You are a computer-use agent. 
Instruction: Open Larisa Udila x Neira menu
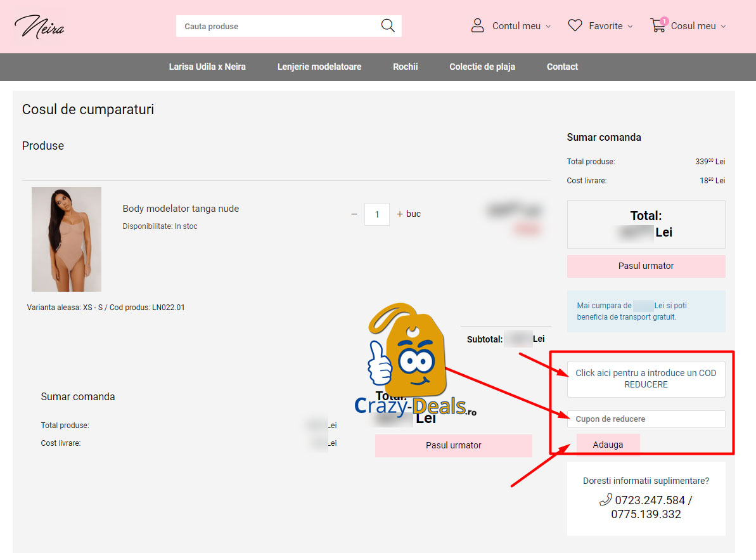pyautogui.click(x=207, y=67)
